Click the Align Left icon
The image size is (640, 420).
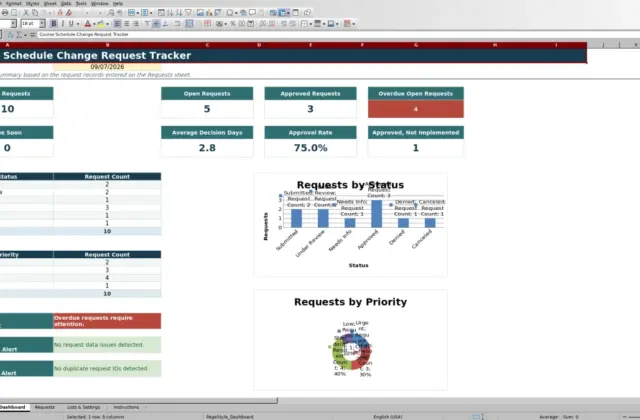[117, 24]
